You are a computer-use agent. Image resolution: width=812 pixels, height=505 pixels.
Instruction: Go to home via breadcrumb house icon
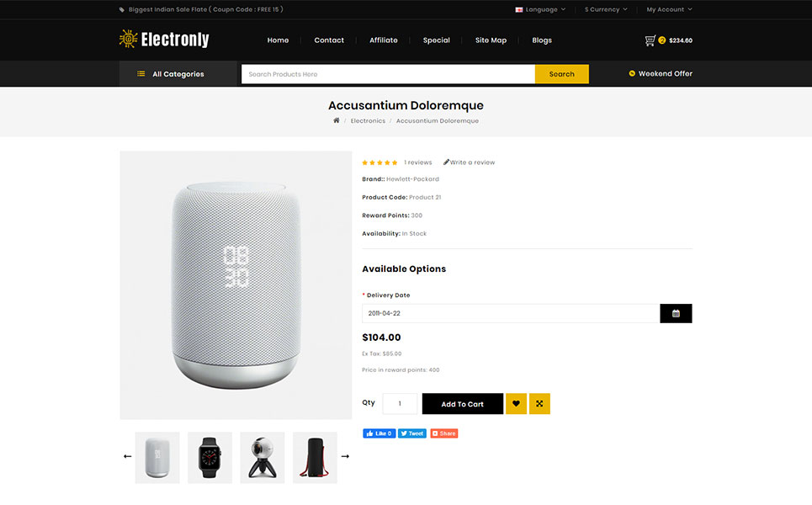point(337,120)
